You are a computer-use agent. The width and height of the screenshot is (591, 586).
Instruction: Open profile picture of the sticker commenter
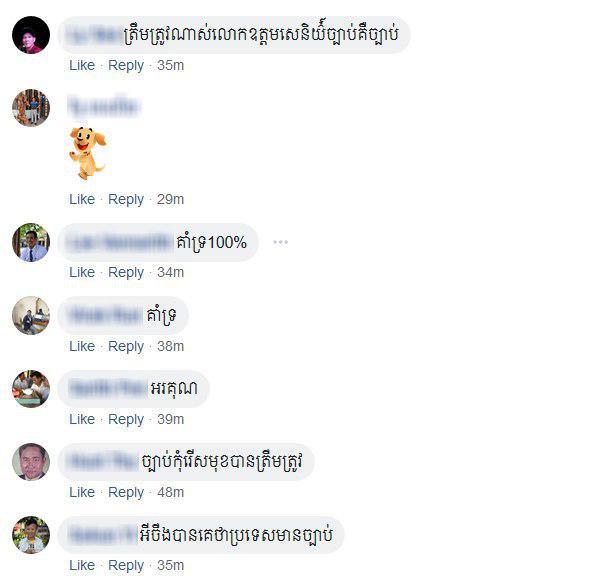[31, 108]
